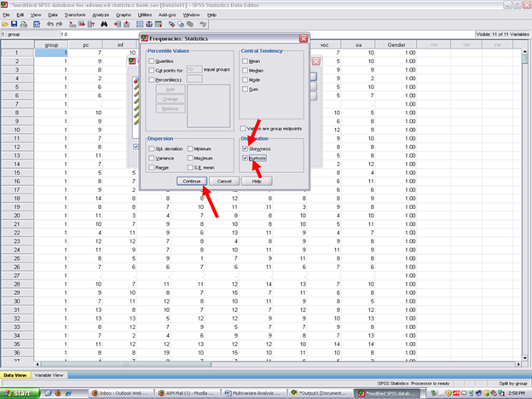Uncheck the Skewness checkbox
This screenshot has height=399, width=532.
pos(246,148)
